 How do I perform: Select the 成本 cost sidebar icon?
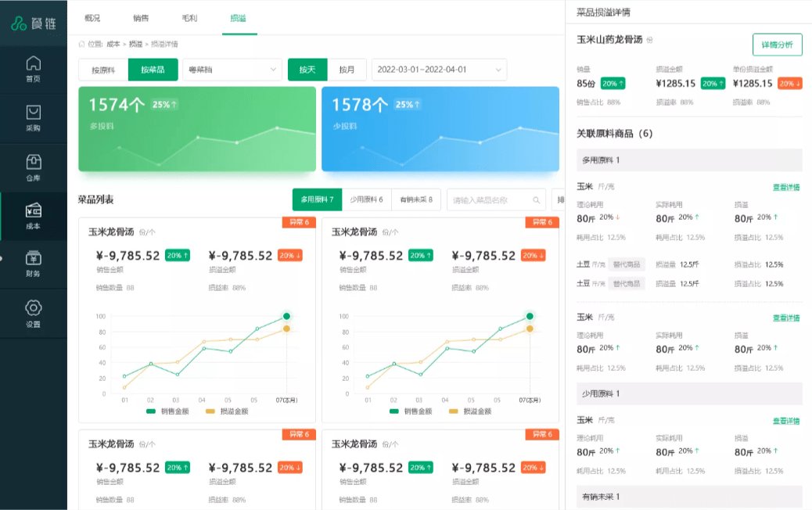point(33,216)
